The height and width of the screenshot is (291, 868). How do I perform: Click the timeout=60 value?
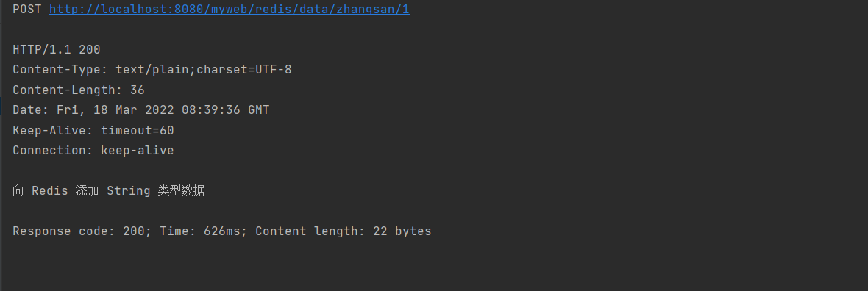138,131
